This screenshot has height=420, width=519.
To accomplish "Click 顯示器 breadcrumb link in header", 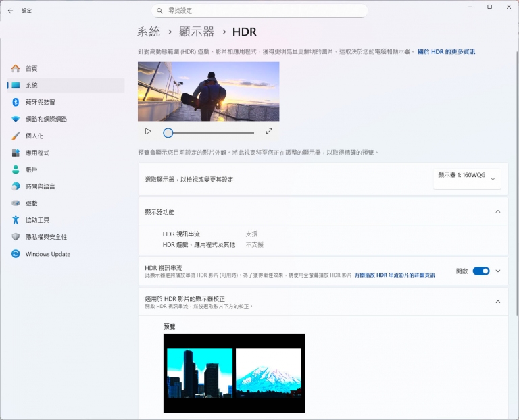I will click(197, 32).
